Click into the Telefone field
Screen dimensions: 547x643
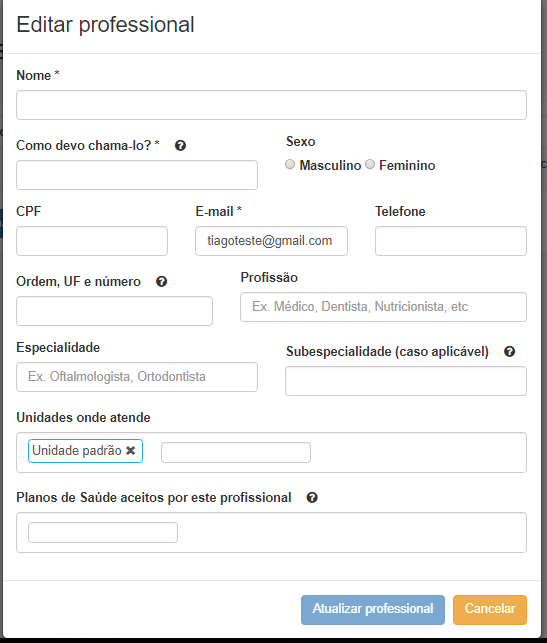tap(451, 241)
